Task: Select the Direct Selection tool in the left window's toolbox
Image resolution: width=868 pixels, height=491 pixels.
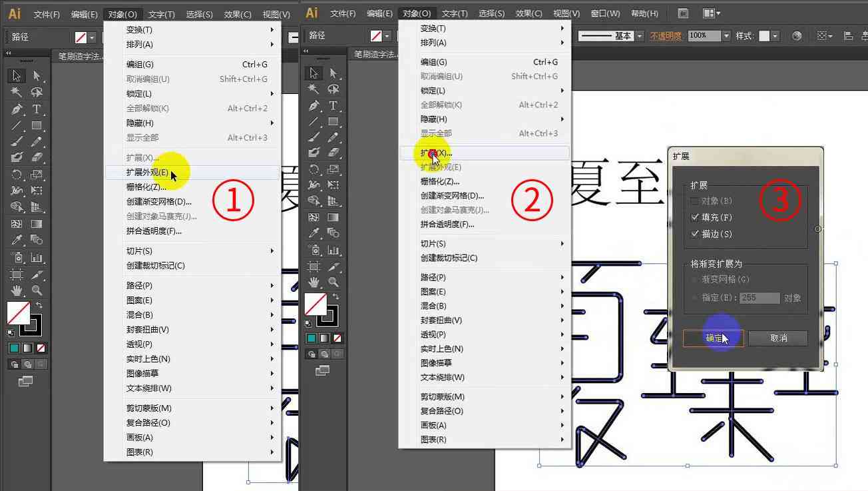Action: [37, 75]
